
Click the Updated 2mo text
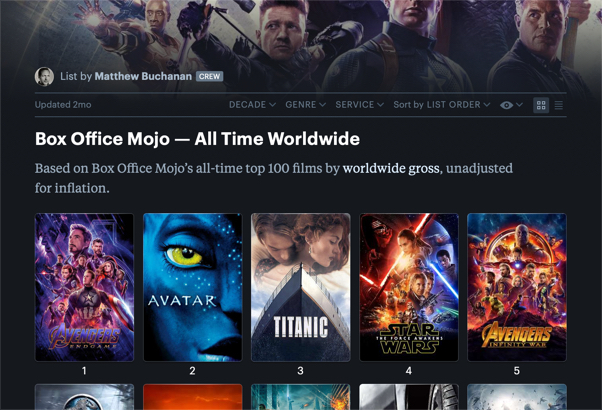[63, 104]
